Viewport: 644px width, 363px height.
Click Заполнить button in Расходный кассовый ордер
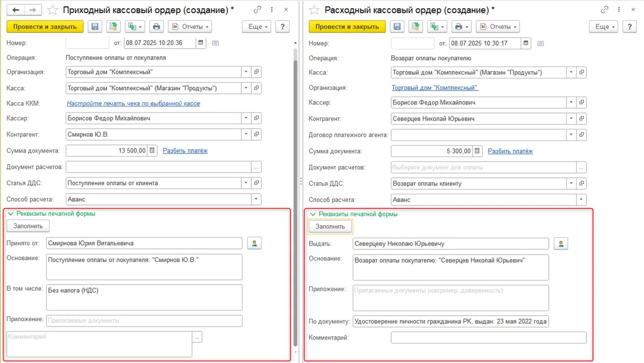(x=330, y=226)
